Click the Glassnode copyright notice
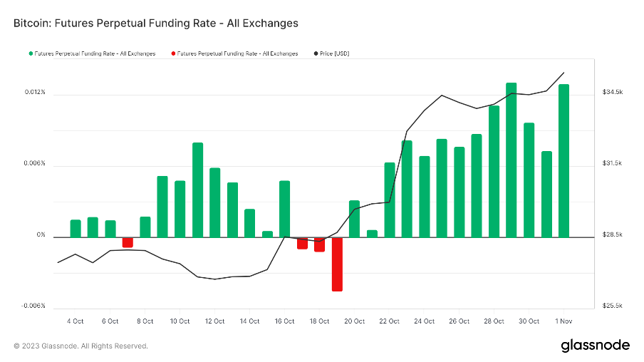The width and height of the screenshot is (644, 362). (81, 346)
